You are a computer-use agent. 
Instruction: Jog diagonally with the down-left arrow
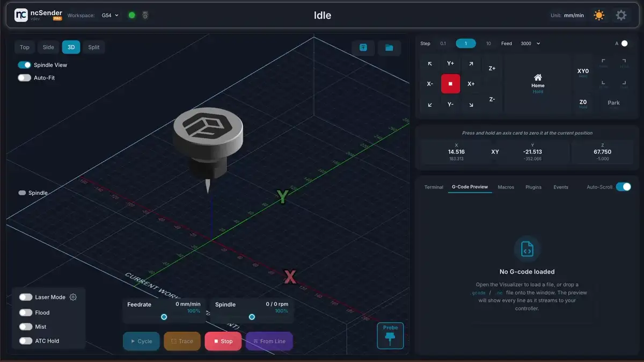(430, 105)
